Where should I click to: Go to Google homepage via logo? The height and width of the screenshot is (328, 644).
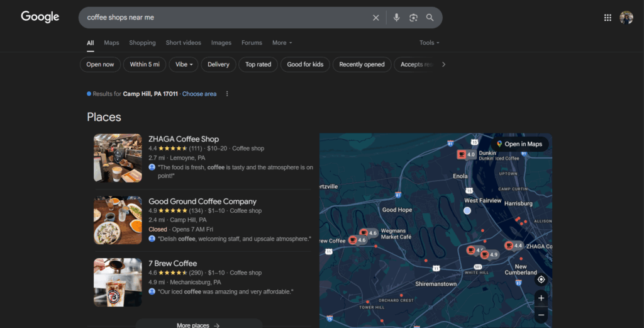[x=40, y=17]
